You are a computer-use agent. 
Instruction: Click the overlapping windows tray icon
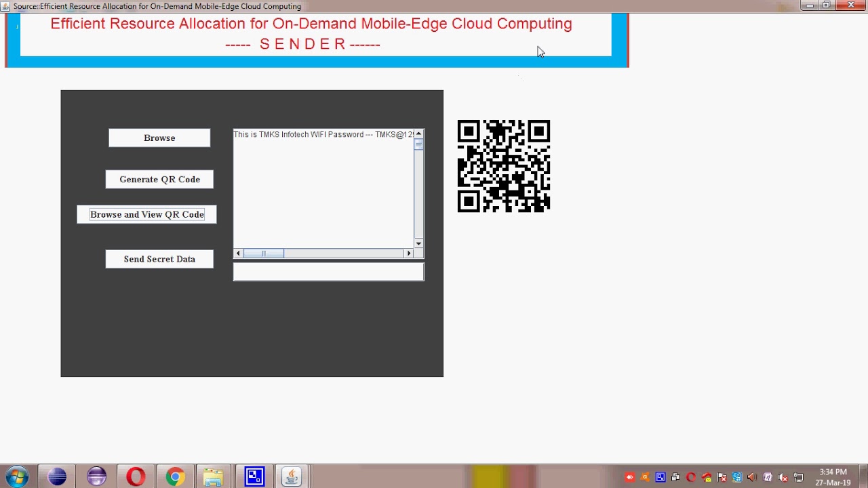(675, 477)
